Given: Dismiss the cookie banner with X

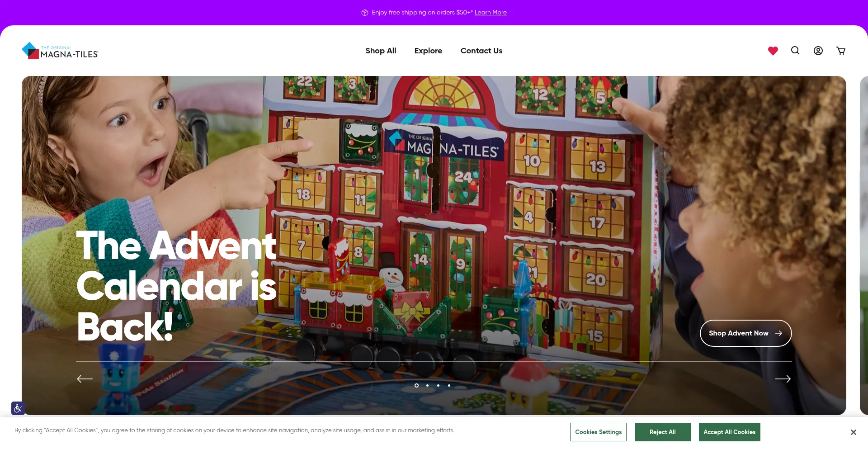Looking at the screenshot, I should [x=853, y=432].
